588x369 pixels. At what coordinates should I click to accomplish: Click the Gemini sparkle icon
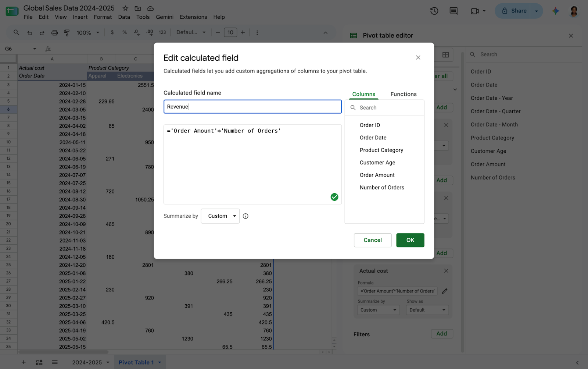[x=556, y=11]
